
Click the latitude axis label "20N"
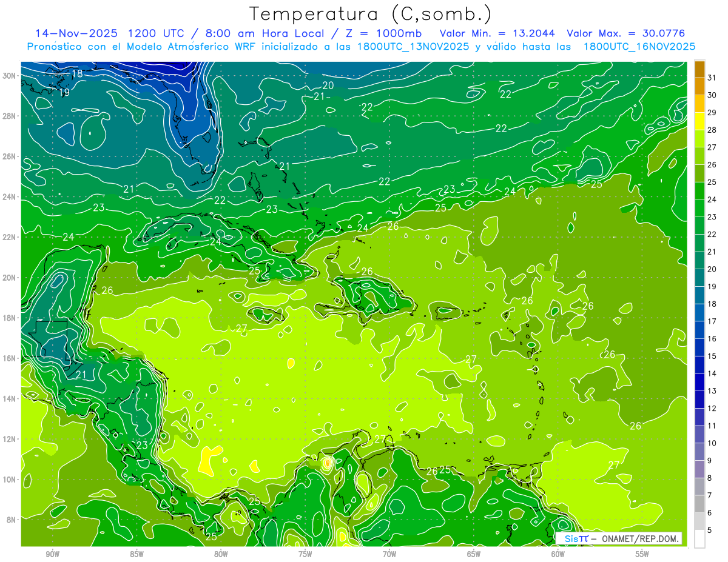(10, 278)
